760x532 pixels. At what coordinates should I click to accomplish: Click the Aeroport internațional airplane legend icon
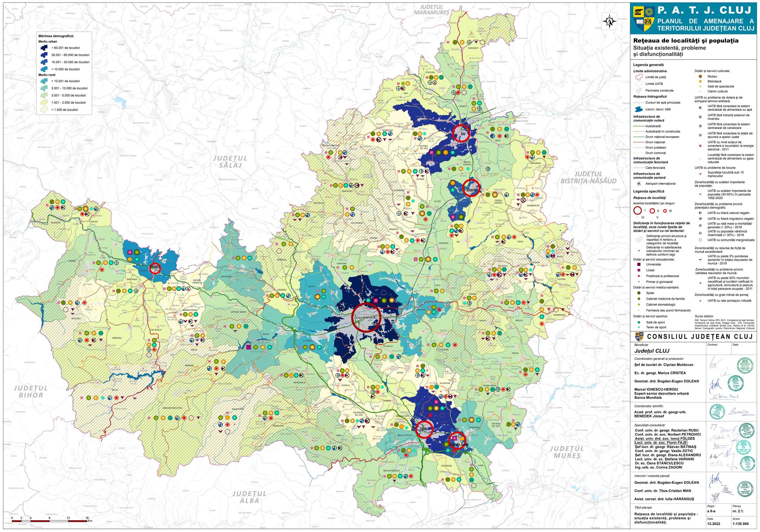(x=639, y=183)
